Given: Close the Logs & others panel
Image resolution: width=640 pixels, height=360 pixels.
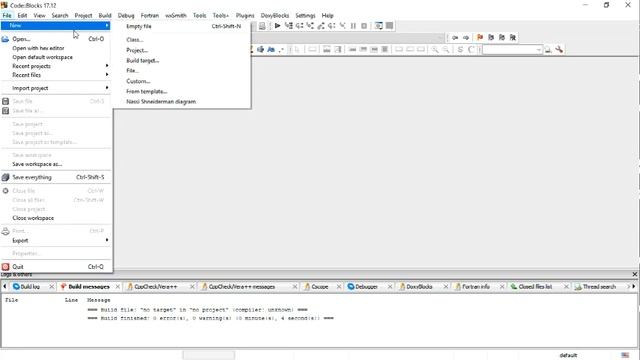Looking at the screenshot, I should click(635, 274).
